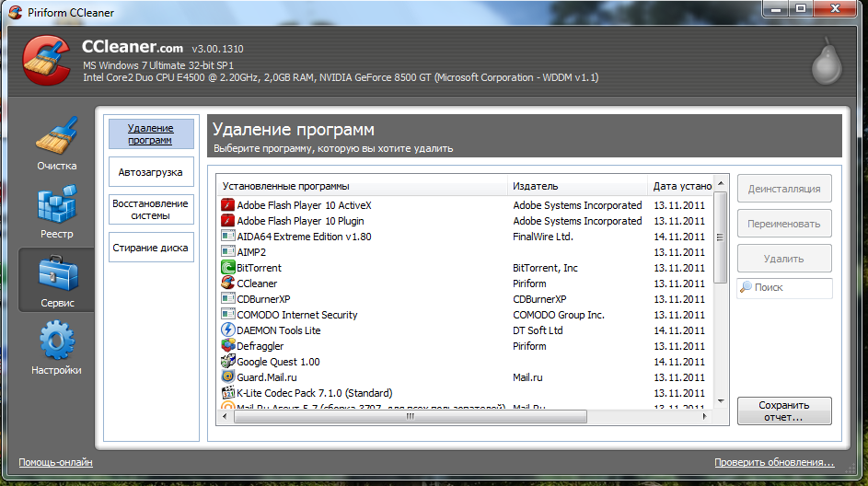
Task: Click the Удалить button
Action: (x=784, y=259)
